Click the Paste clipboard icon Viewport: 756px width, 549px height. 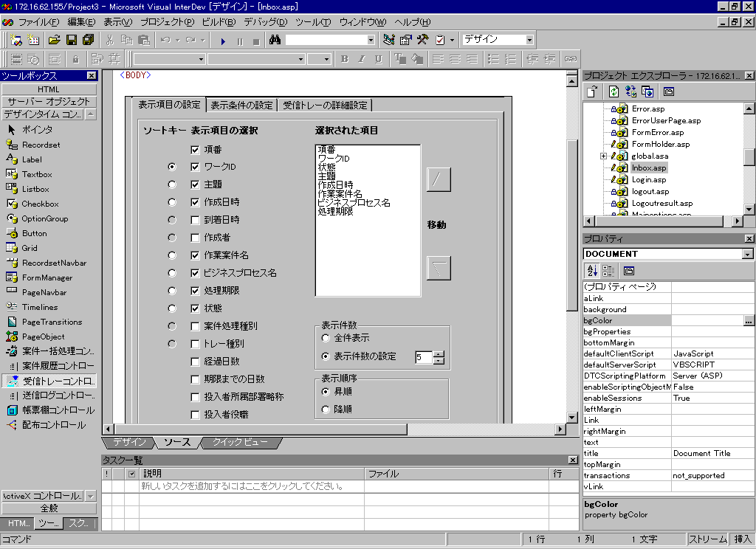pos(144,40)
